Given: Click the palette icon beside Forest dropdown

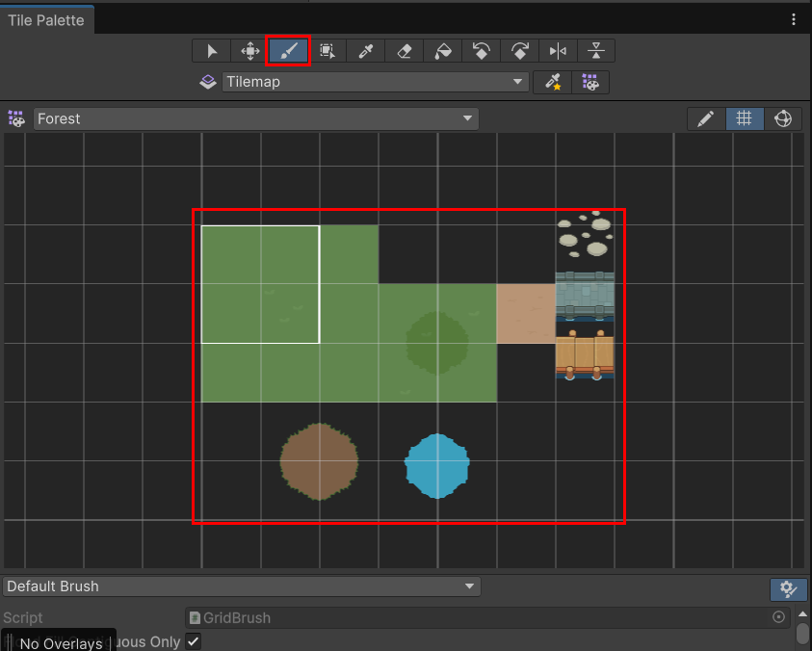Looking at the screenshot, I should coord(16,118).
